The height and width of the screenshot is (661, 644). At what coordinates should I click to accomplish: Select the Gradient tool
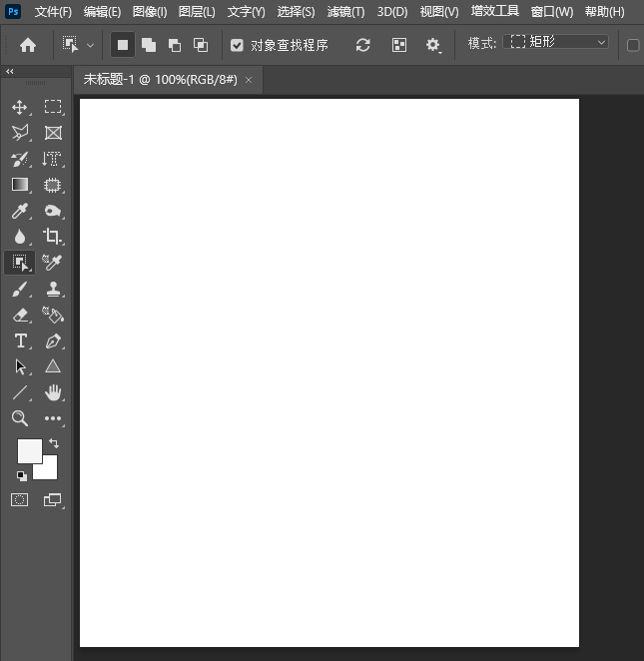point(20,185)
